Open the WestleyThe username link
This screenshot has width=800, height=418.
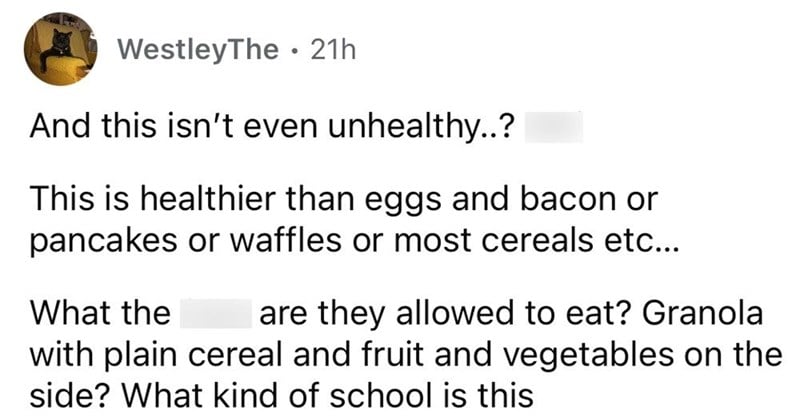pyautogui.click(x=198, y=50)
